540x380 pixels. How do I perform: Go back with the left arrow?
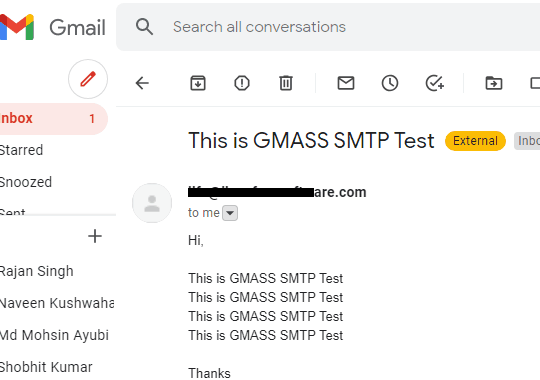tap(142, 83)
